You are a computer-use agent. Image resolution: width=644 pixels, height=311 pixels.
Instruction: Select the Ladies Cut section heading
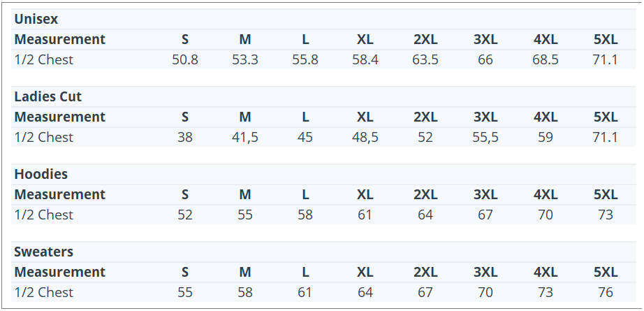48,96
